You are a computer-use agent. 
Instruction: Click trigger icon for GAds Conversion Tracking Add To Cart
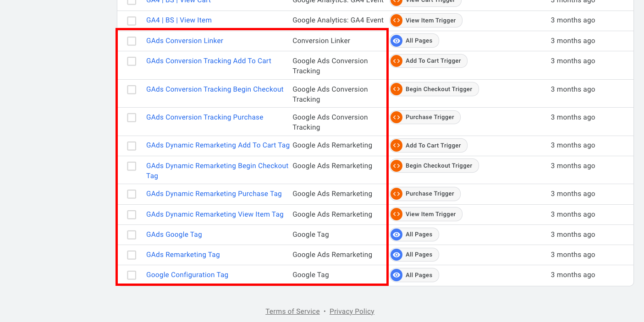pos(396,61)
